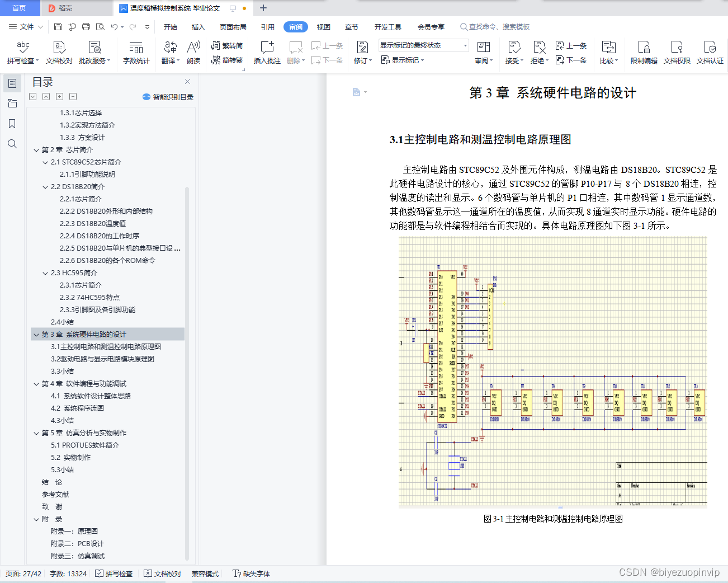Screen dimensions: 728x583
Task: Insert a comment using 插入批注
Action: coord(267,53)
